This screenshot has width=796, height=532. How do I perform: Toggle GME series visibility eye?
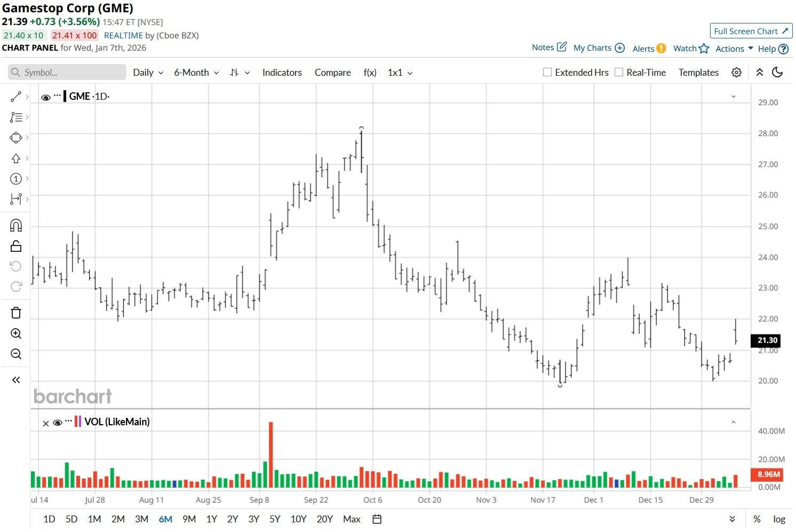pyautogui.click(x=45, y=97)
